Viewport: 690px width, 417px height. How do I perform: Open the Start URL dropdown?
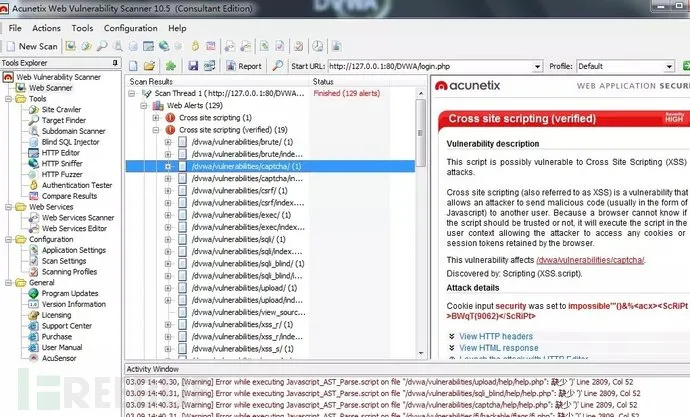click(x=537, y=66)
